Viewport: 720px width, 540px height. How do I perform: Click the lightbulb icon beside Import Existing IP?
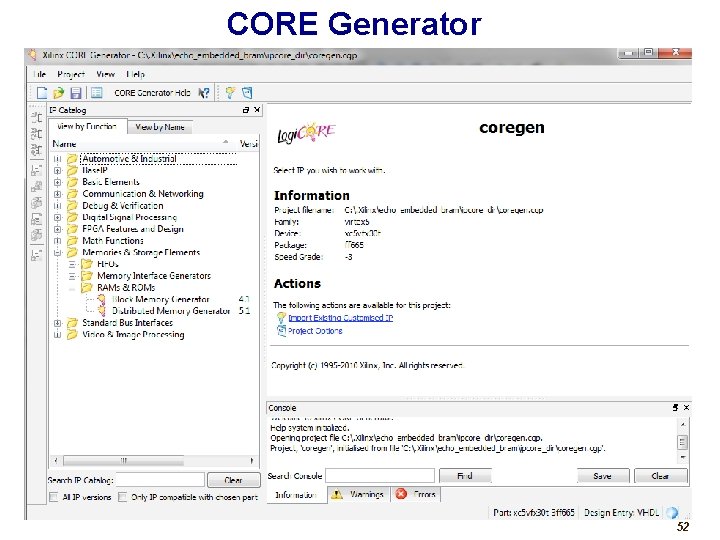[281, 318]
